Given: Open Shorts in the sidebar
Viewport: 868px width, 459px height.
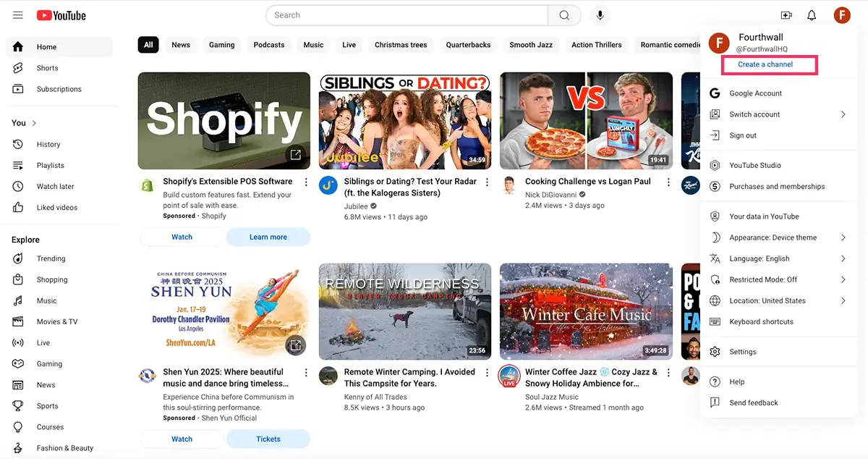Looking at the screenshot, I should [47, 68].
